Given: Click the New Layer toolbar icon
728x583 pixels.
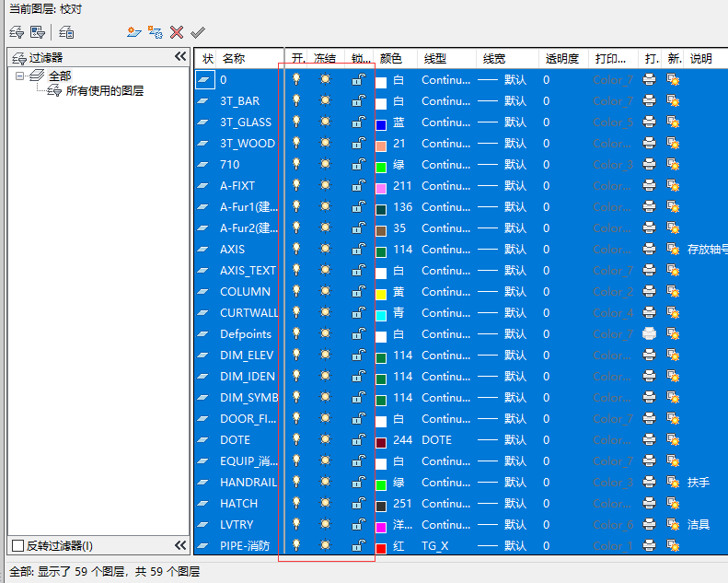Looking at the screenshot, I should (134, 32).
